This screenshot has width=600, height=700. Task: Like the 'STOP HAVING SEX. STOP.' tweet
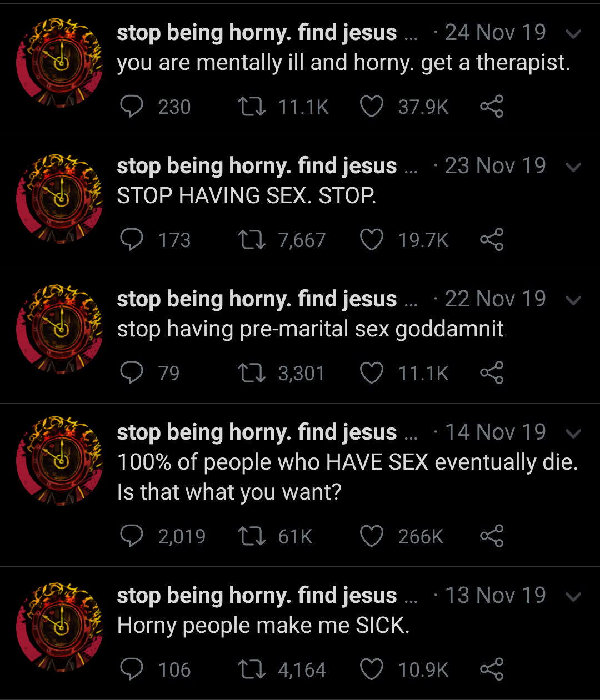click(372, 239)
